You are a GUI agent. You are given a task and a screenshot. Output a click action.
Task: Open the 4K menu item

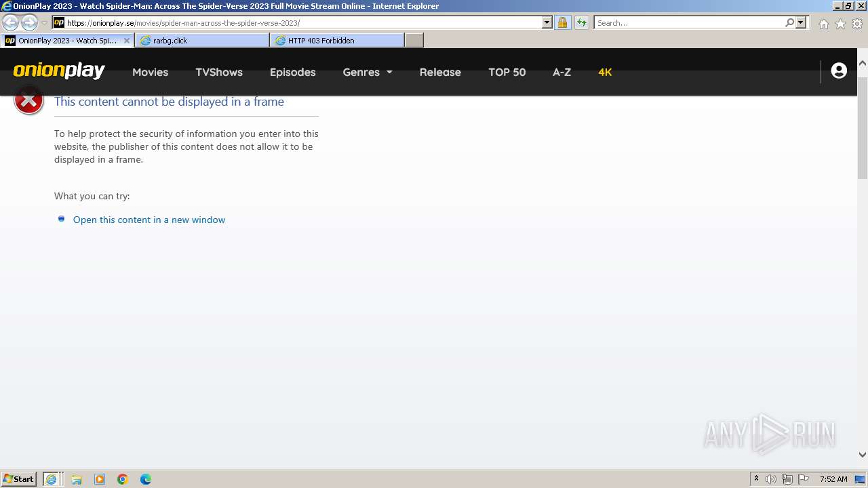click(x=605, y=72)
